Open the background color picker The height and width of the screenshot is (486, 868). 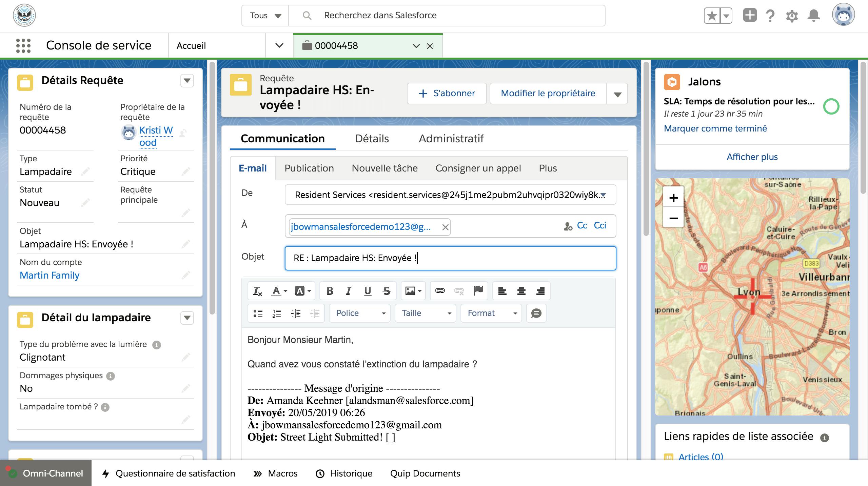click(303, 291)
